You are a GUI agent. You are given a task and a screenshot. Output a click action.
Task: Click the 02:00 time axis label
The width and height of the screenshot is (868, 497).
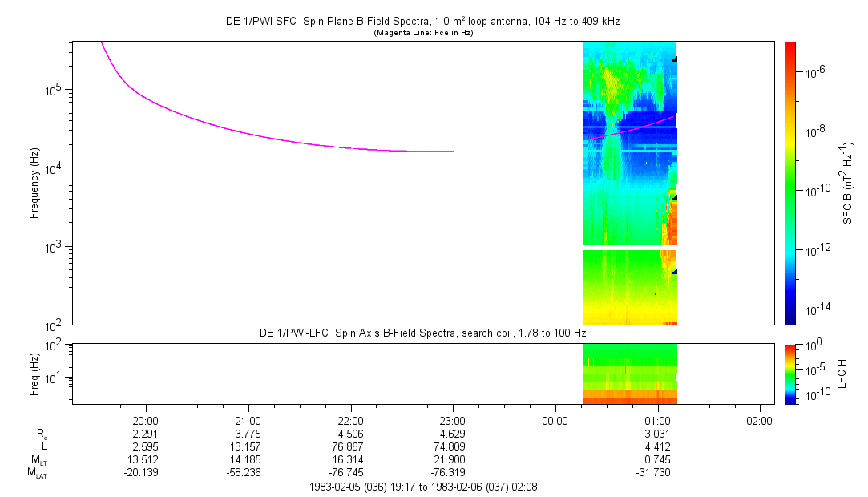759,421
